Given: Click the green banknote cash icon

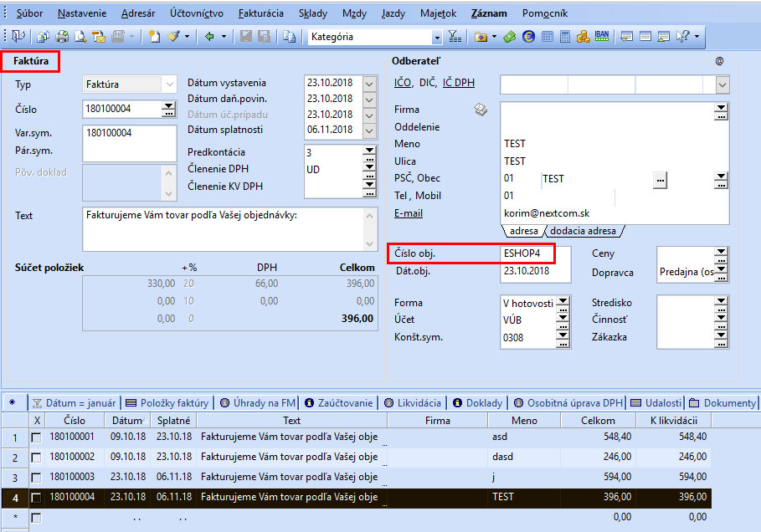Looking at the screenshot, I should point(509,36).
